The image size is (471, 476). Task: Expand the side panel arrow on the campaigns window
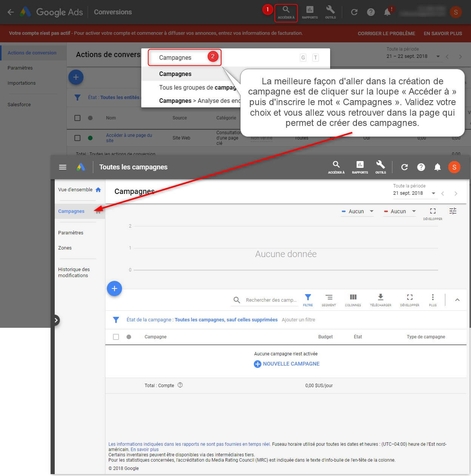coord(56,320)
